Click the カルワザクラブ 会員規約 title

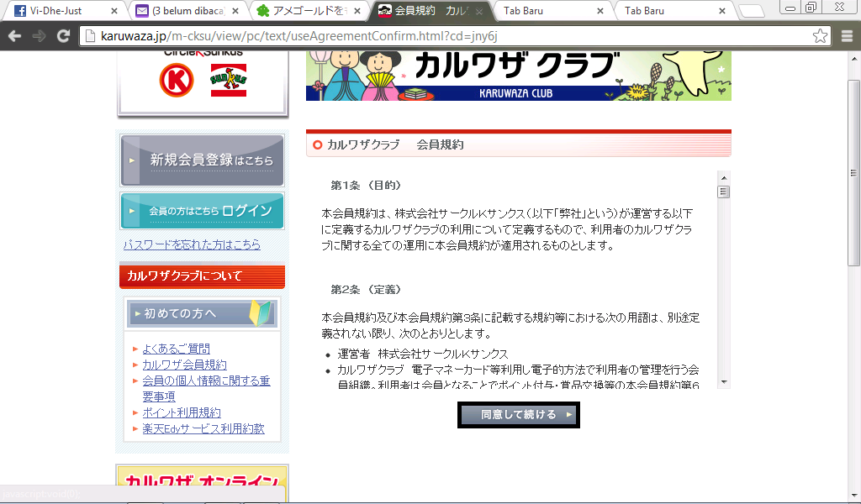tap(395, 144)
